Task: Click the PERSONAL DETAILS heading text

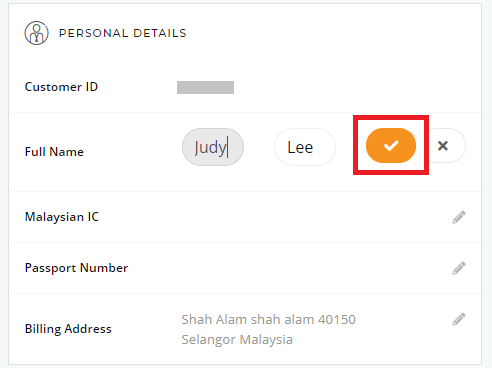Action: pos(123,33)
